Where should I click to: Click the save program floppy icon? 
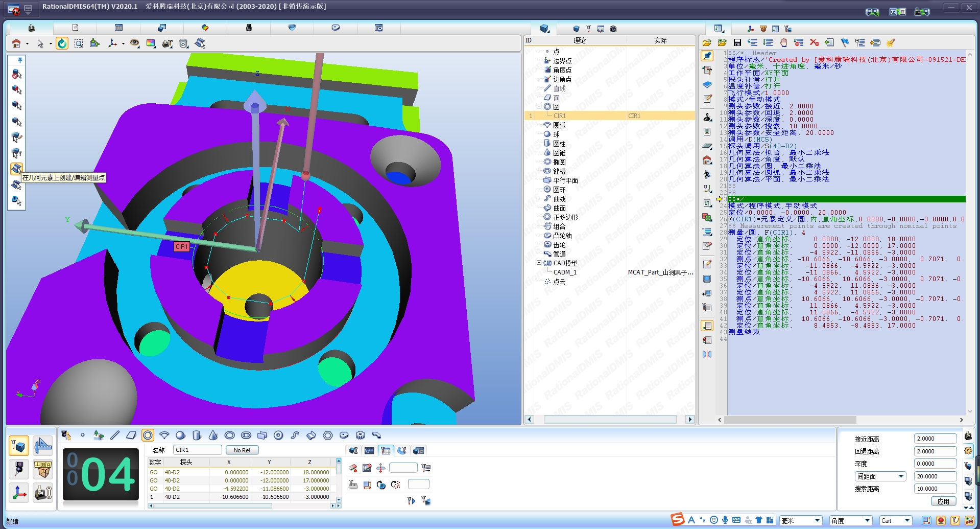coord(737,43)
